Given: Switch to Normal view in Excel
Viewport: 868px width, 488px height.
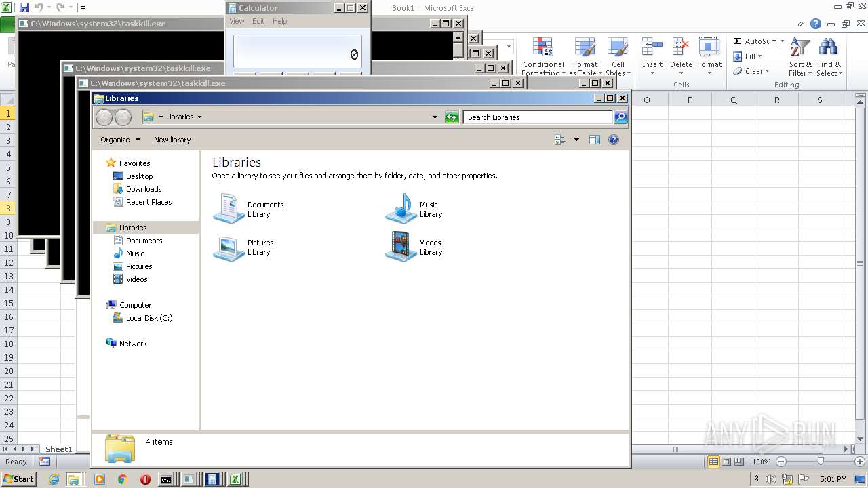Looking at the screenshot, I should tap(713, 462).
